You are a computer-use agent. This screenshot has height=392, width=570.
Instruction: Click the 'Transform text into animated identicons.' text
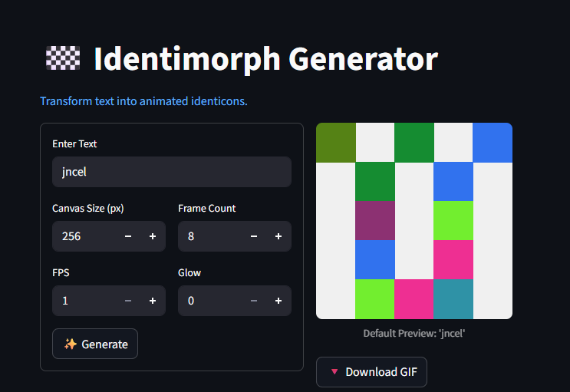(143, 101)
